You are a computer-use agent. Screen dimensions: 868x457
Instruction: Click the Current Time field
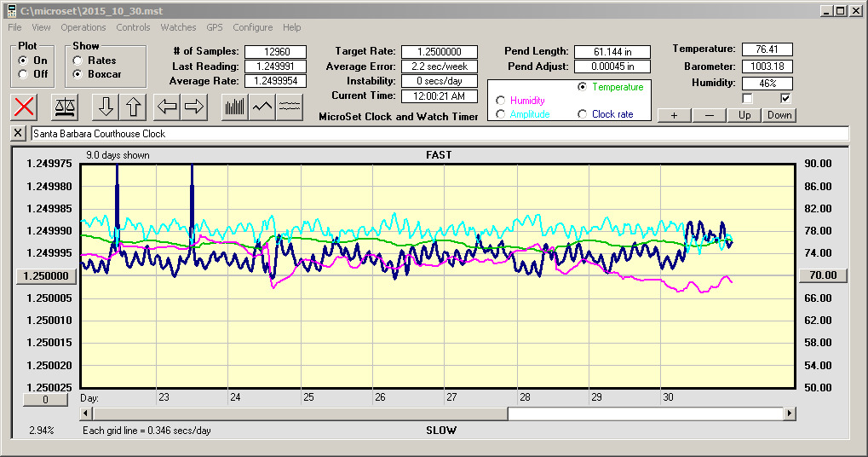coord(440,95)
